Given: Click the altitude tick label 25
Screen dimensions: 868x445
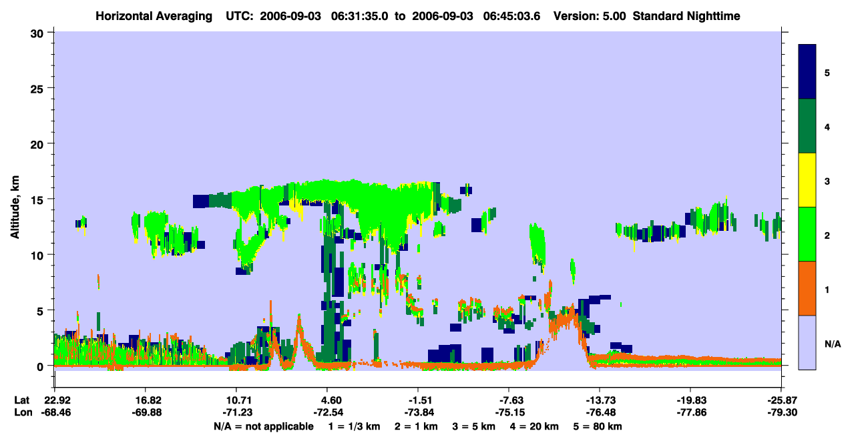Looking at the screenshot, I should point(39,89).
